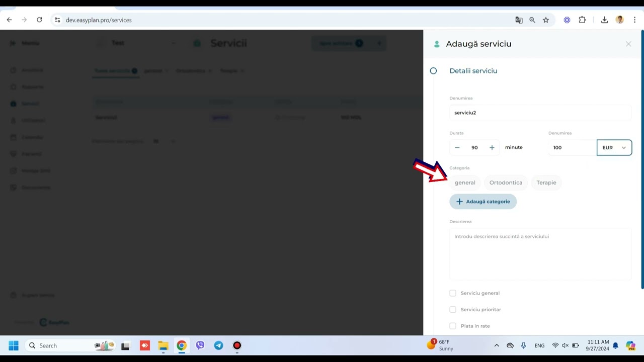The width and height of the screenshot is (644, 362).
Task: Click into the Descrierea text area
Action: click(540, 254)
